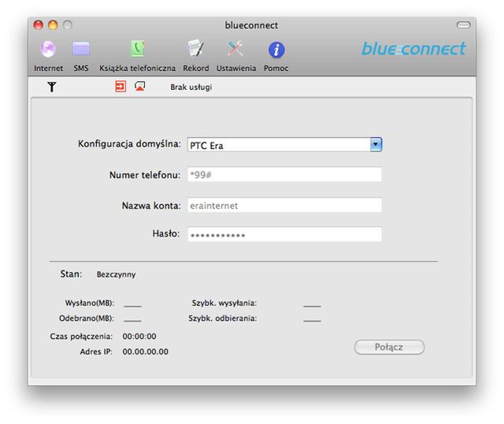Image resolution: width=504 pixels, height=424 pixels.
Task: Click the Wysłano(MB) label
Action: (x=89, y=303)
